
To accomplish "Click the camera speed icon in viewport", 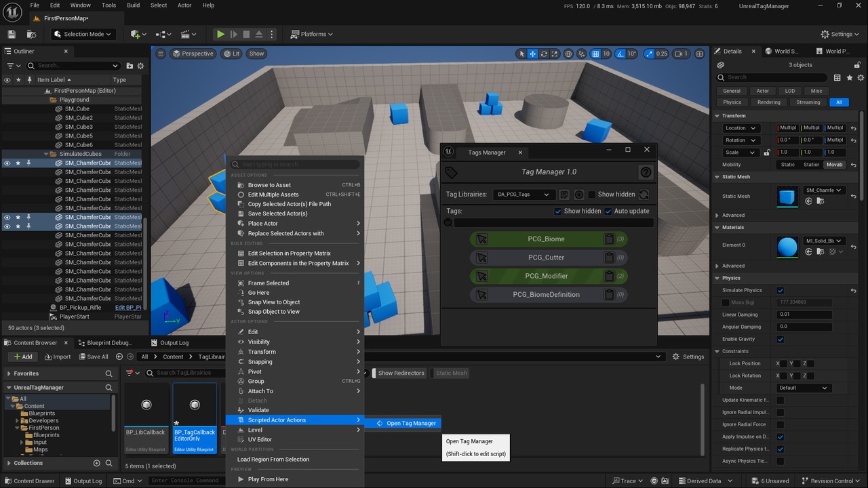I will click(681, 54).
